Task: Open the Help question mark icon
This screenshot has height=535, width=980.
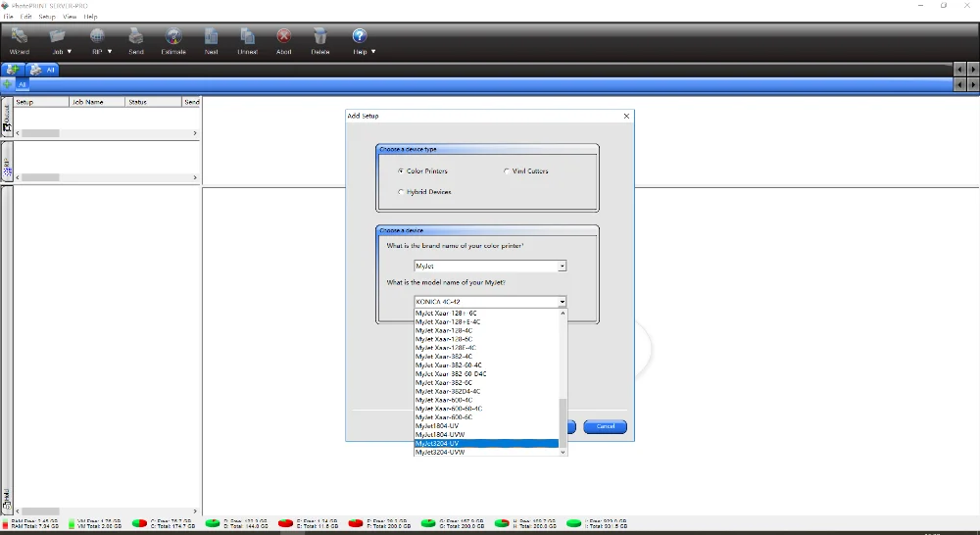Action: click(359, 36)
